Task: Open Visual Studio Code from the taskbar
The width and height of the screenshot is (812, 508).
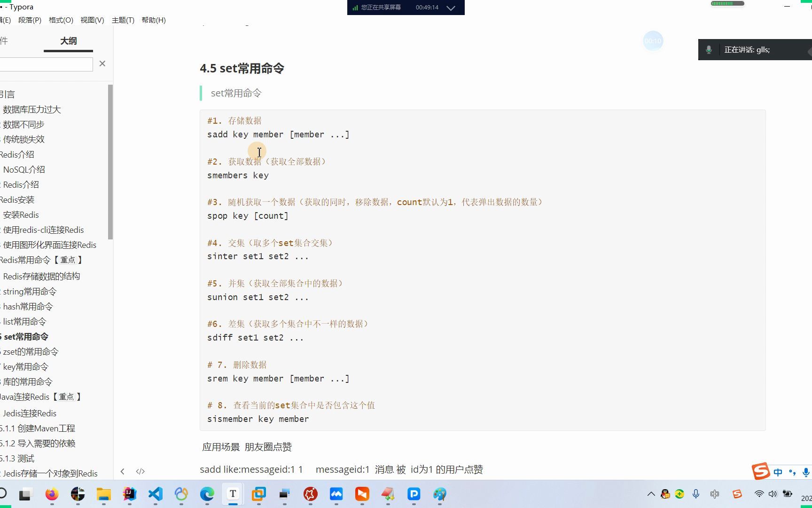Action: [x=155, y=494]
